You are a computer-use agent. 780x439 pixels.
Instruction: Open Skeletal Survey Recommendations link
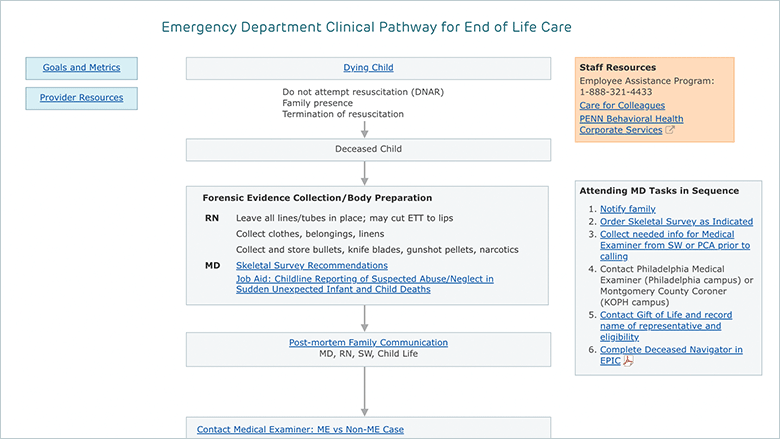pos(312,265)
